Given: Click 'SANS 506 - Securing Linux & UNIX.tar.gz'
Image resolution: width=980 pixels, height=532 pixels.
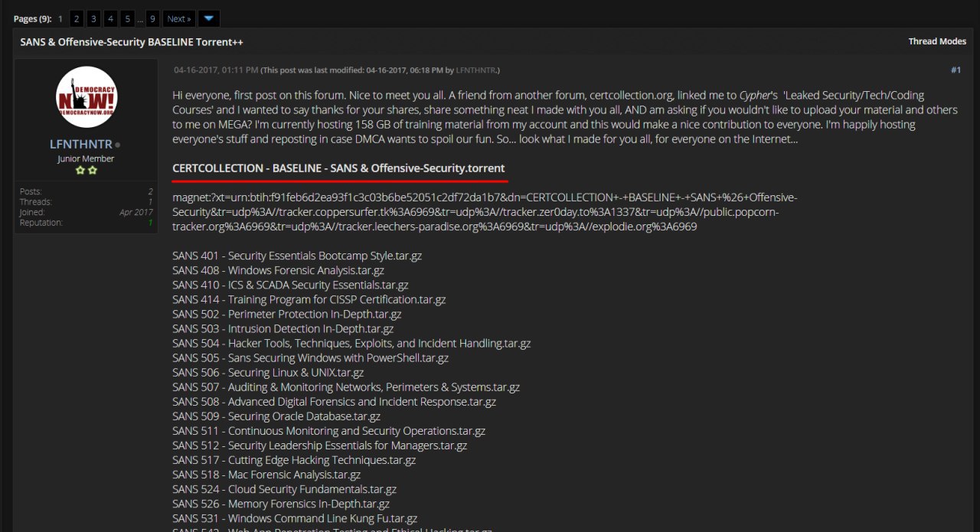Looking at the screenshot, I should (268, 372).
